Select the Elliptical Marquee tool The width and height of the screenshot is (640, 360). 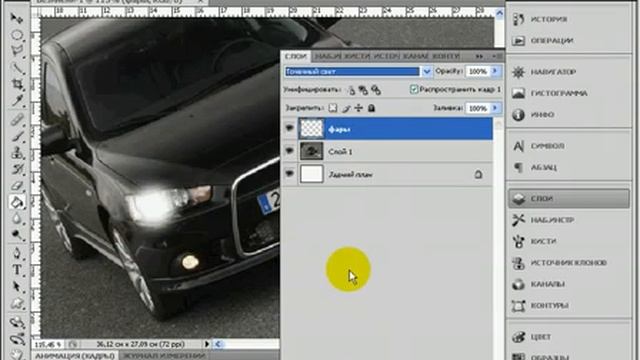[x=17, y=35]
